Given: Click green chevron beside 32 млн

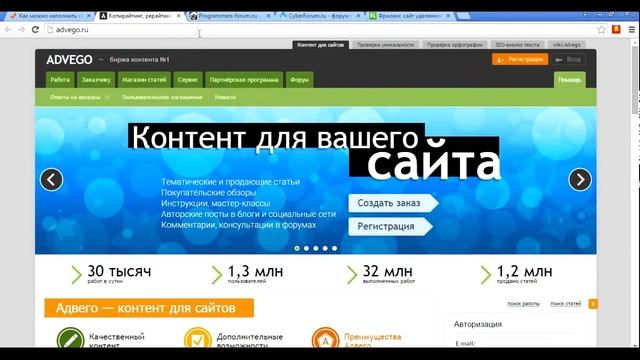Looking at the screenshot, I should click(352, 275).
